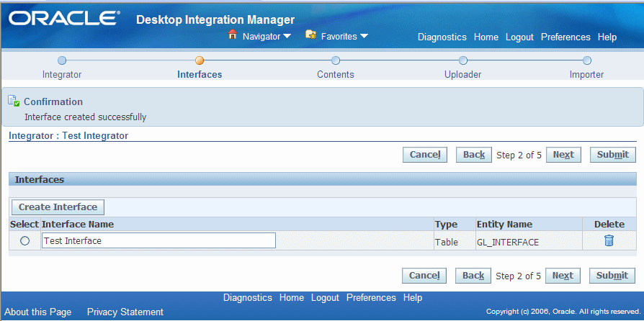Viewport: 644px width, 321px height.
Task: Click the Interfaces section header bar
Action: [x=323, y=179]
